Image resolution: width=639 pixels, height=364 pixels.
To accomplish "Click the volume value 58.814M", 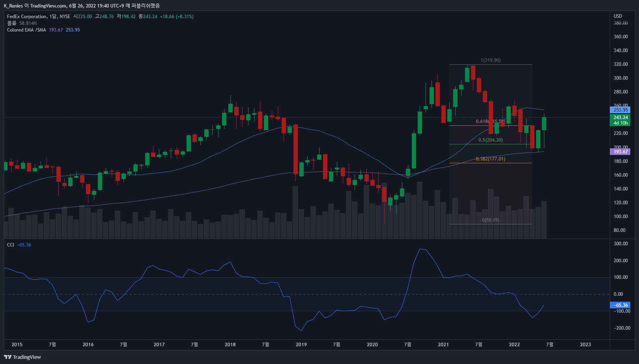I will pyautogui.click(x=28, y=23).
